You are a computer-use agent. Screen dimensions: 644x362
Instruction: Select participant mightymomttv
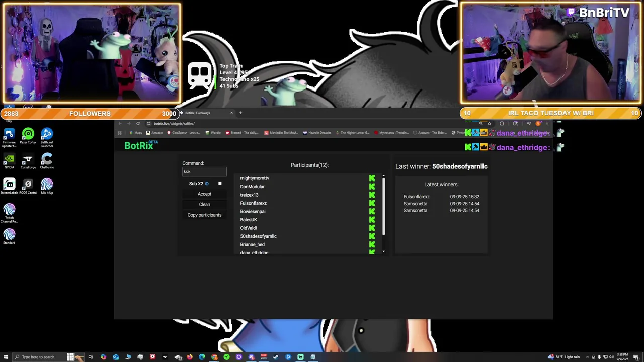255,178
